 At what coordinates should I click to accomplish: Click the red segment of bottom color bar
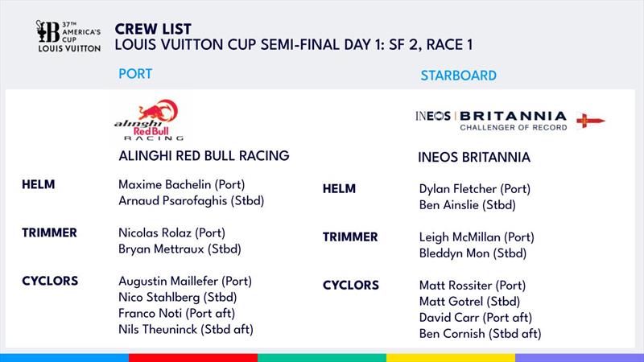click(x=193, y=358)
